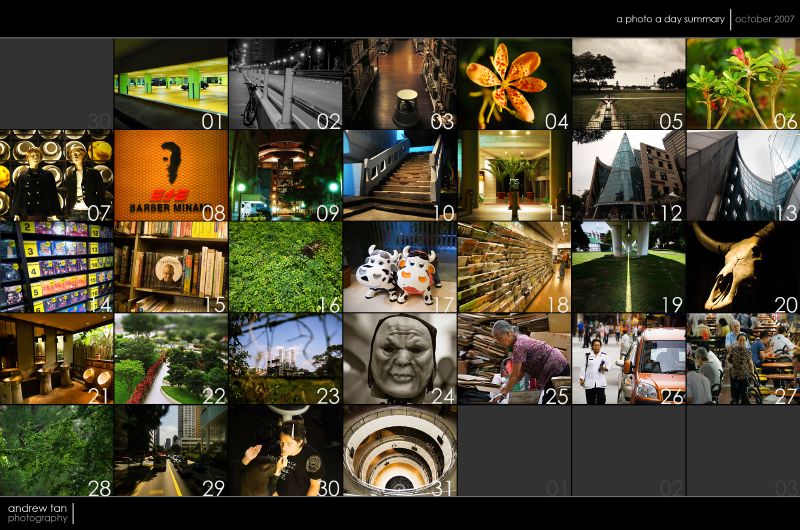Open the day 21 restroom interior photo
This screenshot has height=530, width=800.
click(57, 359)
